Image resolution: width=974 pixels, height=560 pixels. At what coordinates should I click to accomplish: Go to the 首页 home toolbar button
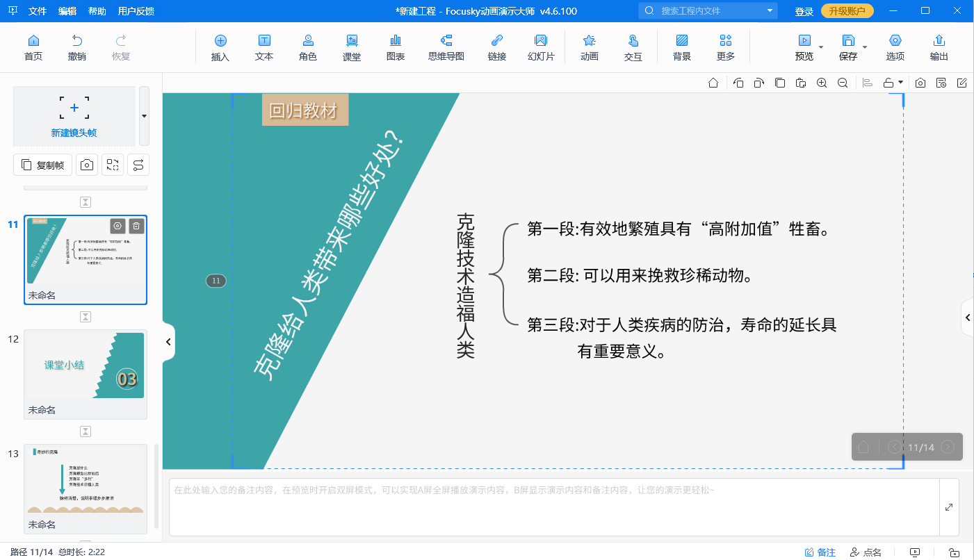tap(33, 48)
